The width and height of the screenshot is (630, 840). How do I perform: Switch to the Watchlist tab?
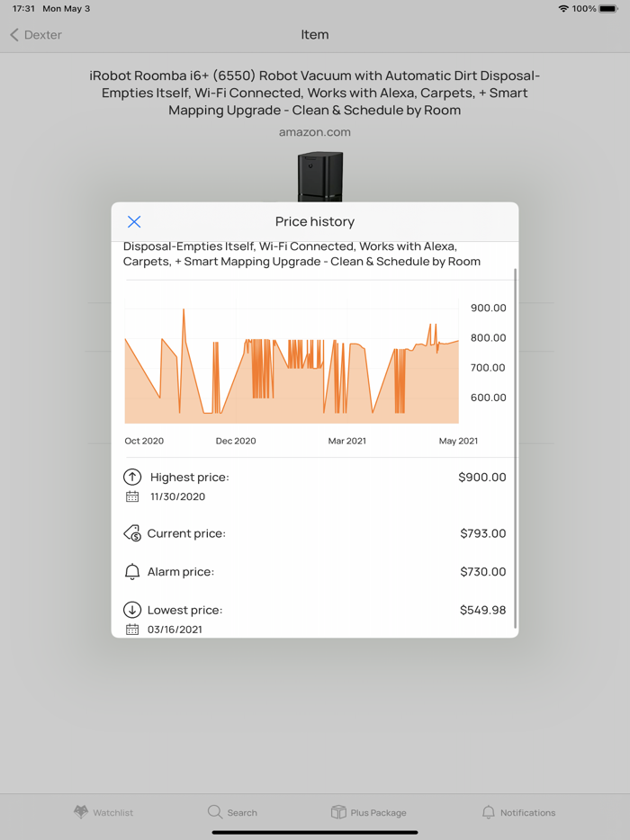click(x=103, y=811)
